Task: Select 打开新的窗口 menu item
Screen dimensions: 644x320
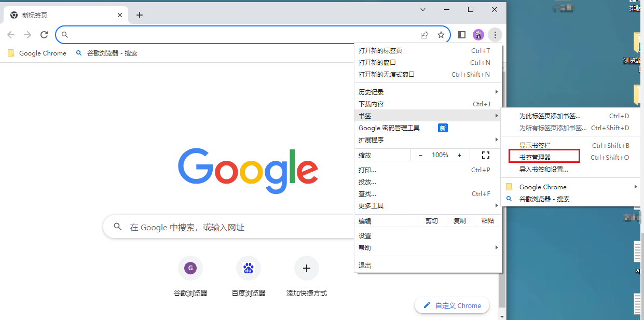Action: (428, 62)
